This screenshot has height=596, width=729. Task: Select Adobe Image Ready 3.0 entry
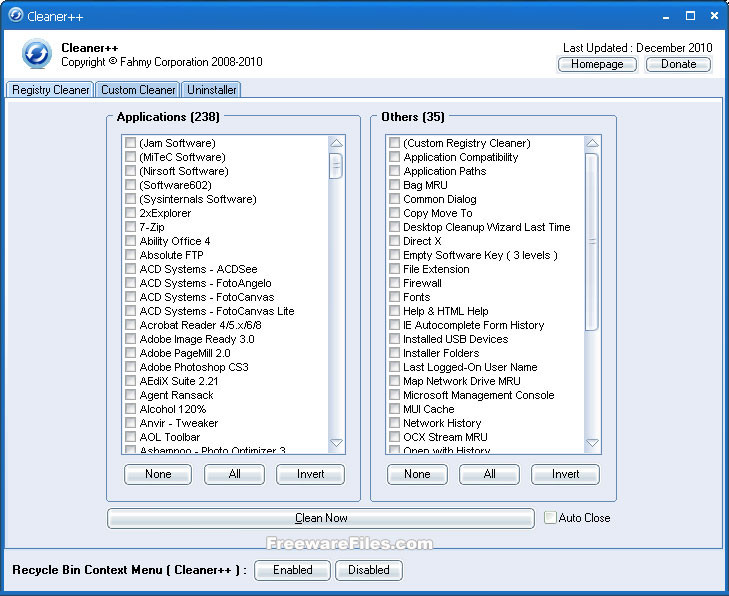[197, 339]
